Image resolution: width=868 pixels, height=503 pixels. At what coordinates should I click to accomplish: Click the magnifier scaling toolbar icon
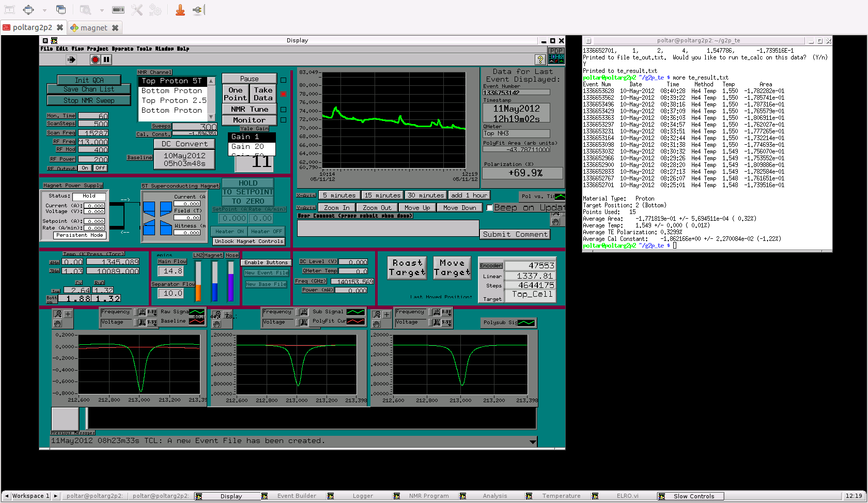pyautogui.click(x=86, y=9)
